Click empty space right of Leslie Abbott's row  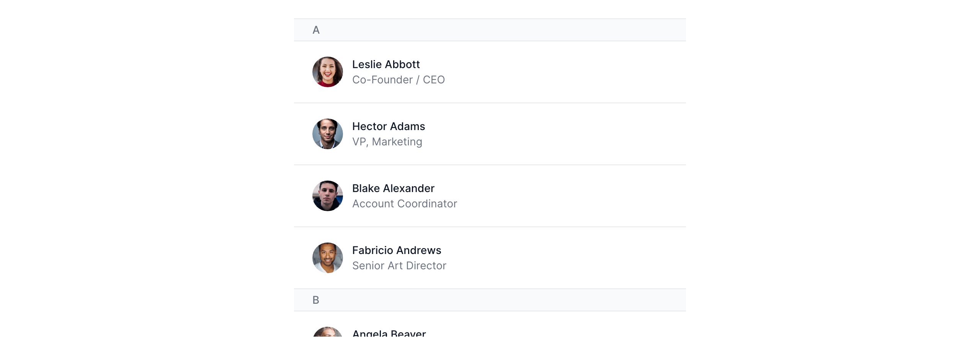pos(574,72)
